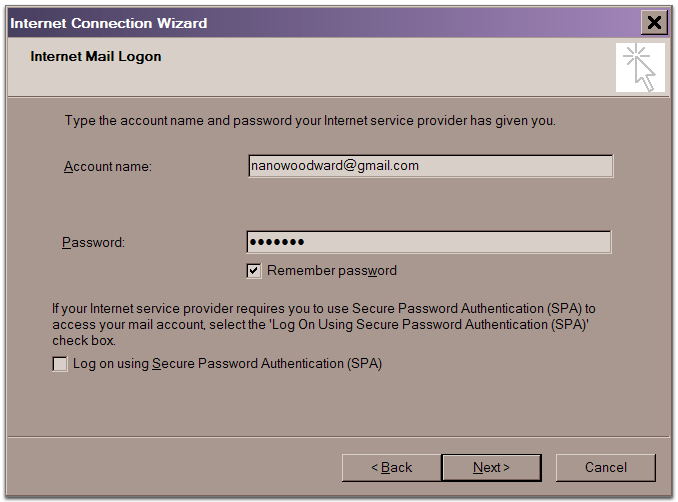This screenshot has height=502, width=678.
Task: Focus the Password input field
Action: (428, 242)
